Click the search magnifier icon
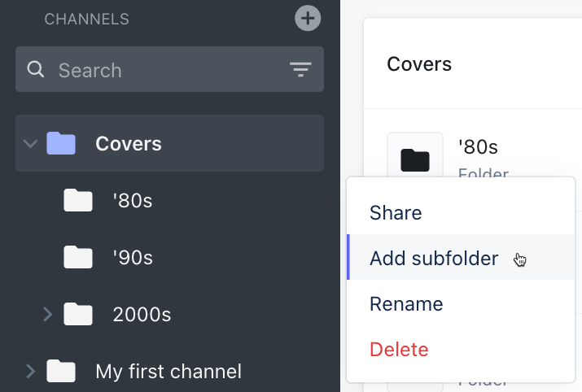The height and width of the screenshot is (392, 582). [36, 69]
